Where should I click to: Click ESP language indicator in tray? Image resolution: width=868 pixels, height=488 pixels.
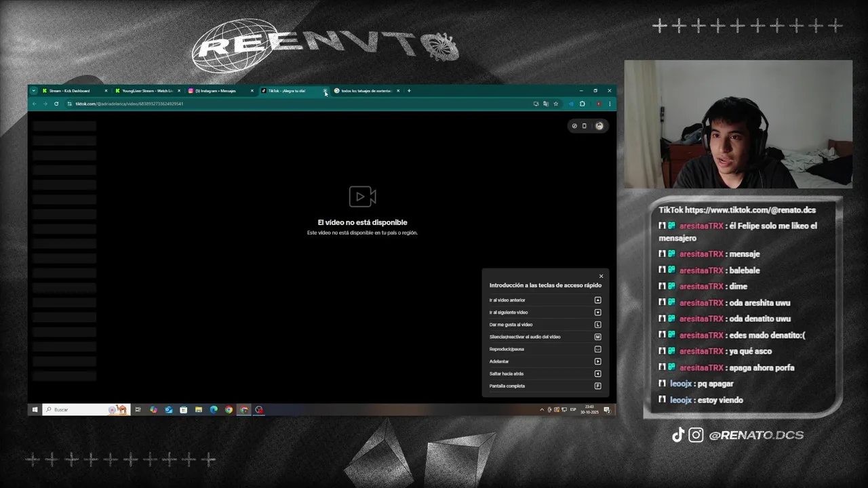[x=573, y=409]
